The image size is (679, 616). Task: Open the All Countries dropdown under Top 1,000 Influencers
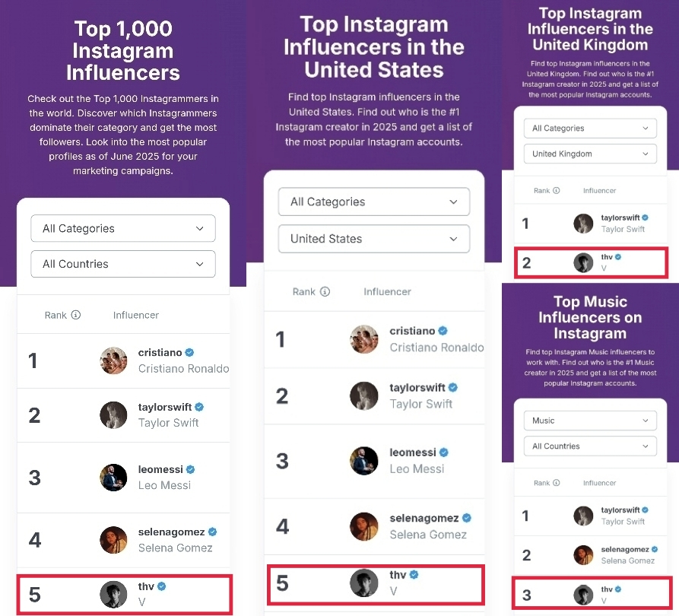123,264
